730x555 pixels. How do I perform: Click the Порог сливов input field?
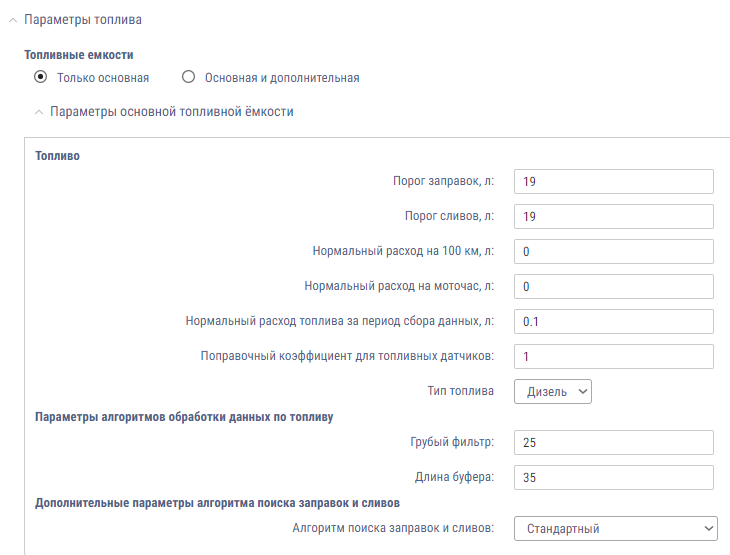[x=613, y=216]
